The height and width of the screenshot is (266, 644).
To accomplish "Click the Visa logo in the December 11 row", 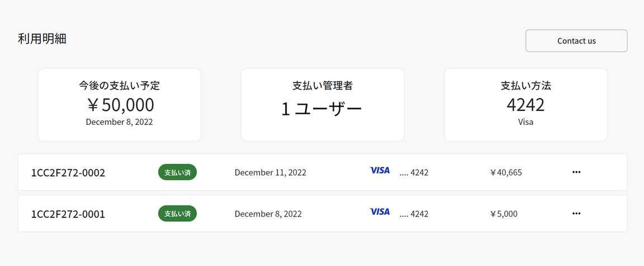I will pos(380,170).
